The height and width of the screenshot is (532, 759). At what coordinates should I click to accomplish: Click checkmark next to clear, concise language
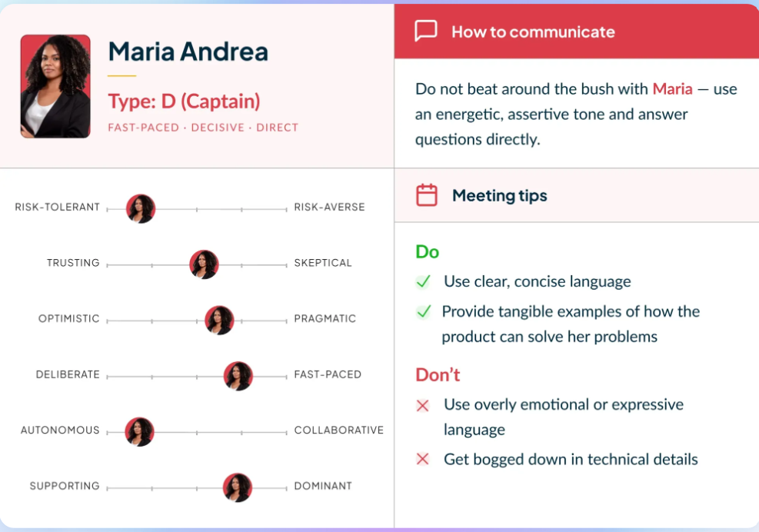coord(423,282)
